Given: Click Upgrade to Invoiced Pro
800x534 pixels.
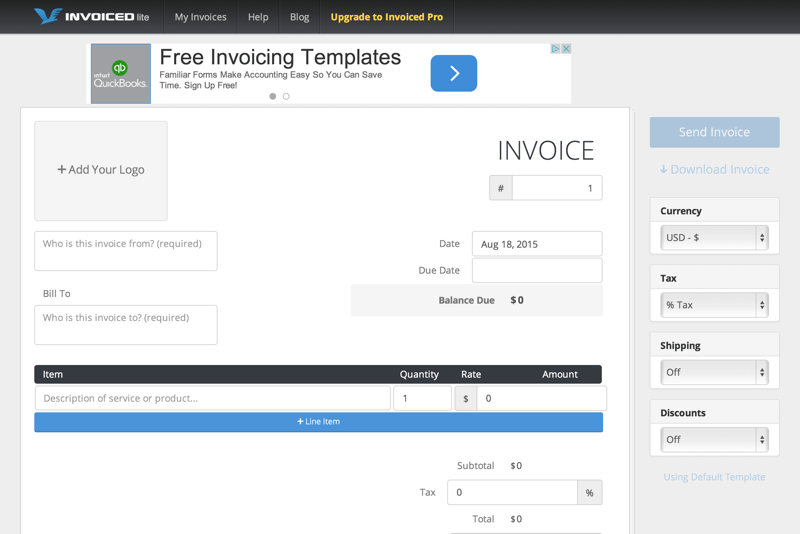Looking at the screenshot, I should 387,17.
